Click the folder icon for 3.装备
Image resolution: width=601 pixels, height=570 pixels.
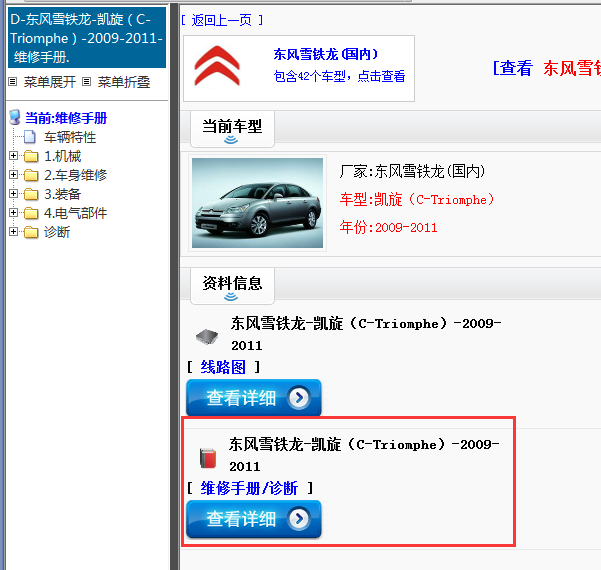(31, 194)
